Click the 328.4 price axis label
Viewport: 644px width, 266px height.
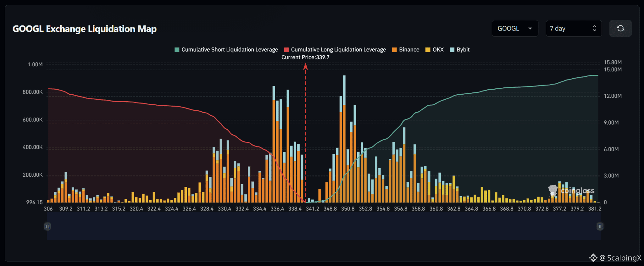coord(207,209)
